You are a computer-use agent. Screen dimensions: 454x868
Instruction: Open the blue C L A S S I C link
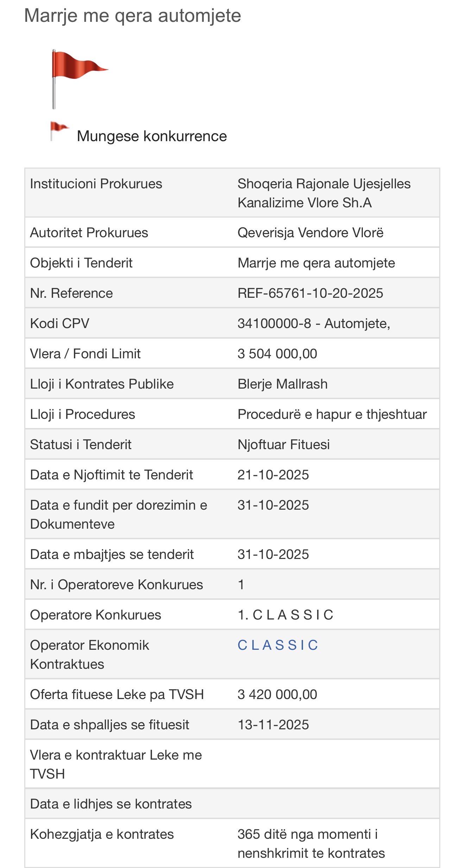(x=278, y=645)
